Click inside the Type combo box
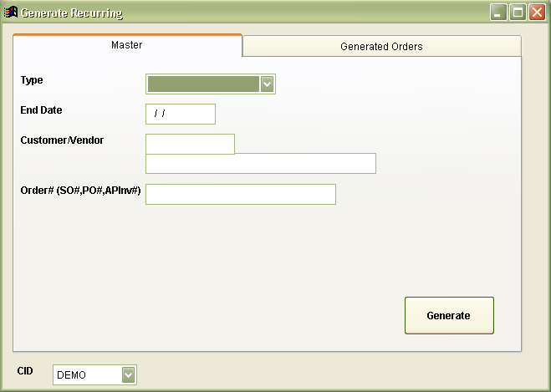The image size is (551, 392). click(x=203, y=84)
